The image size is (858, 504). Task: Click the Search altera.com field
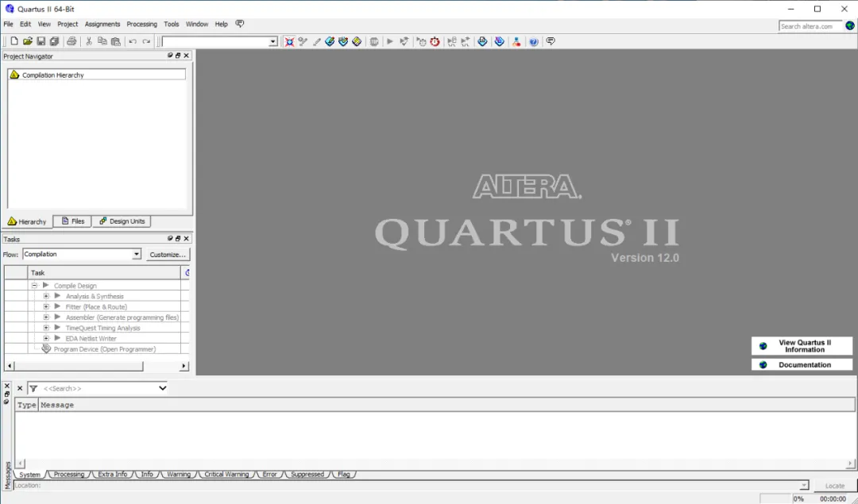pos(810,26)
